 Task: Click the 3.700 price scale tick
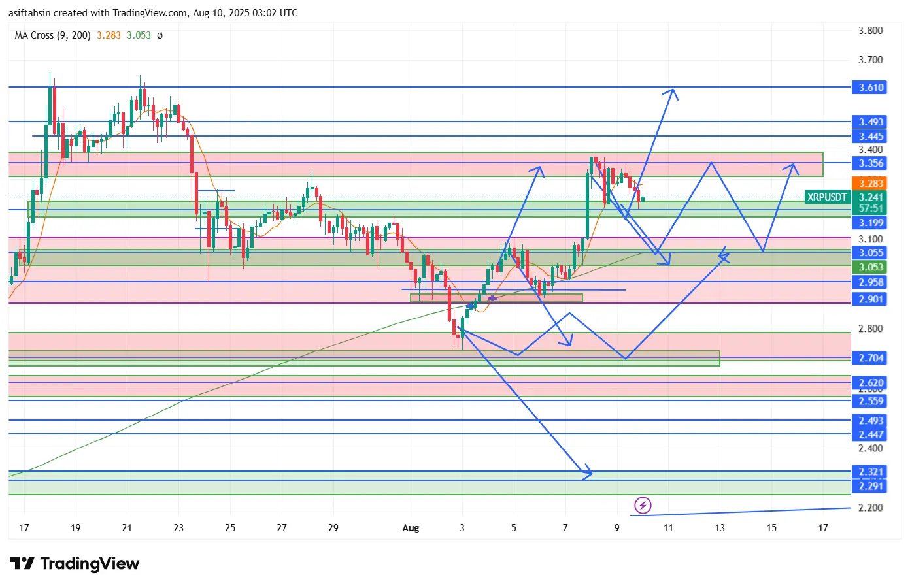pos(871,60)
